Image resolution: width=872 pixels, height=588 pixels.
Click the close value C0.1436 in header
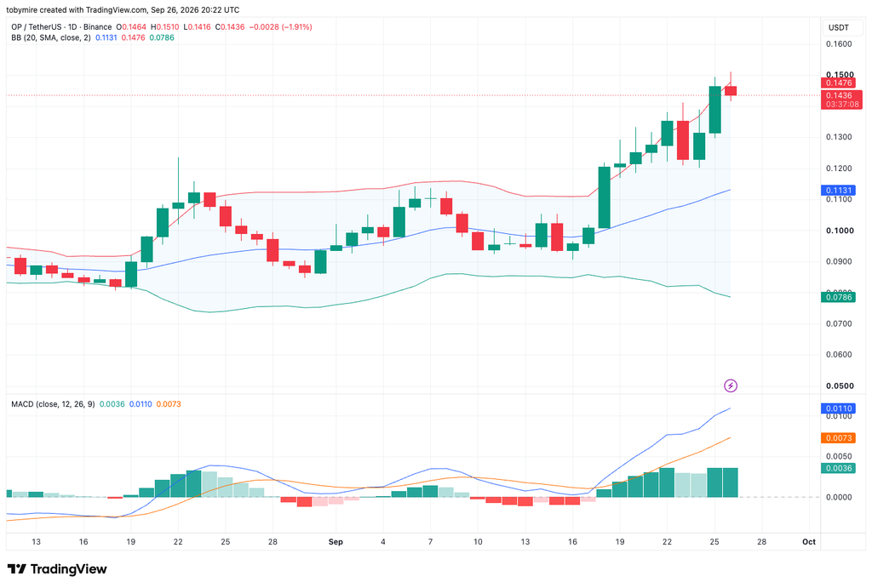[230, 26]
